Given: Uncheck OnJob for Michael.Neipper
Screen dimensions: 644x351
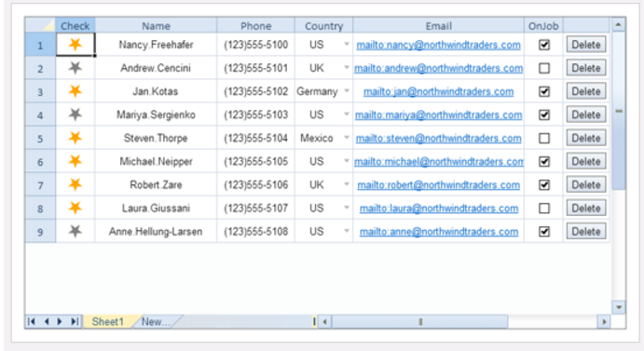Looking at the screenshot, I should coord(544,162).
